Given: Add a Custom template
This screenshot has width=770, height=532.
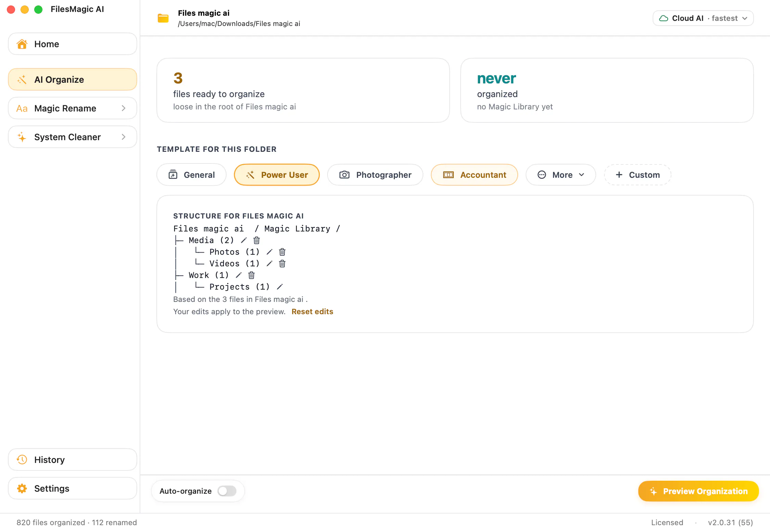Looking at the screenshot, I should coord(638,175).
